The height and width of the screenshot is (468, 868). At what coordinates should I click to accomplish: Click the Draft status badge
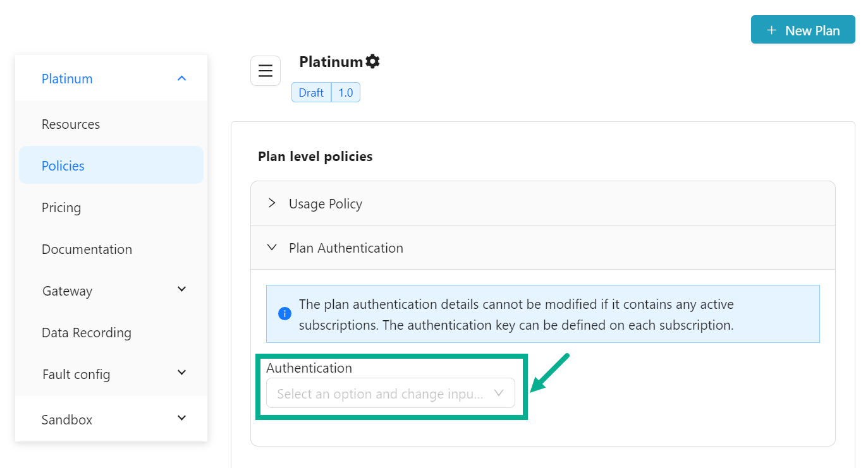[311, 93]
